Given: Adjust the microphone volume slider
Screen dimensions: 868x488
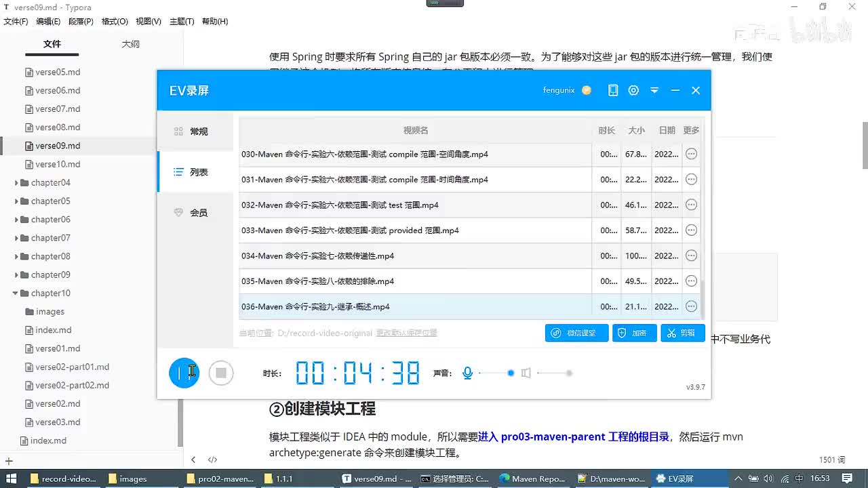Looking at the screenshot, I should click(x=496, y=373).
